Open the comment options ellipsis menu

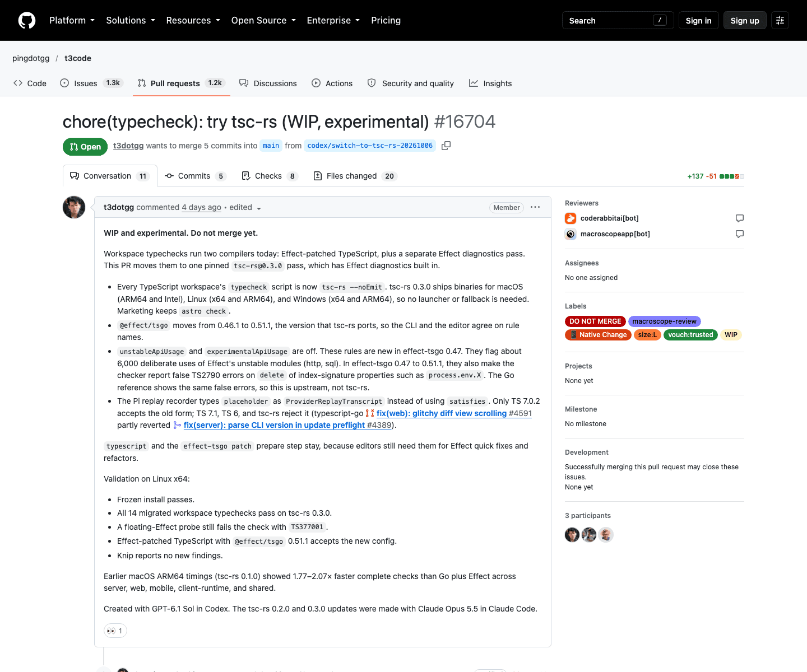pyautogui.click(x=535, y=207)
